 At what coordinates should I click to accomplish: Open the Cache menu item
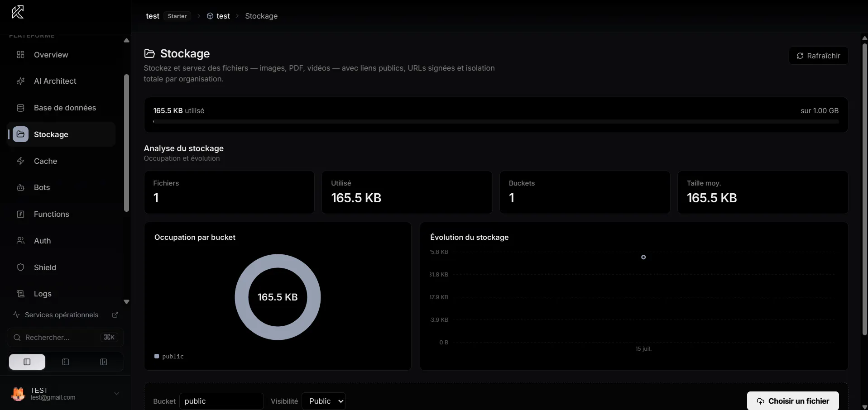point(62,161)
